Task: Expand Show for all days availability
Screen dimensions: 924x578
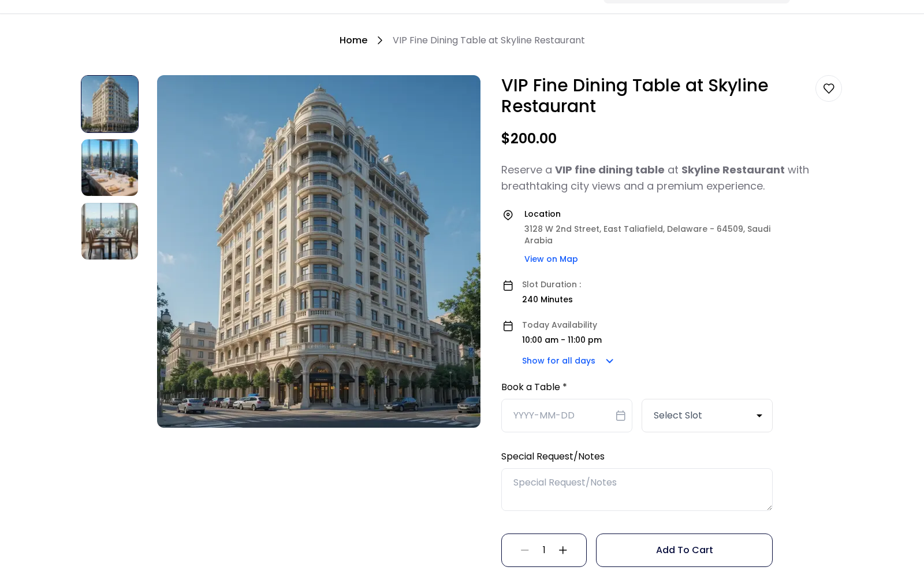Action: (x=568, y=361)
